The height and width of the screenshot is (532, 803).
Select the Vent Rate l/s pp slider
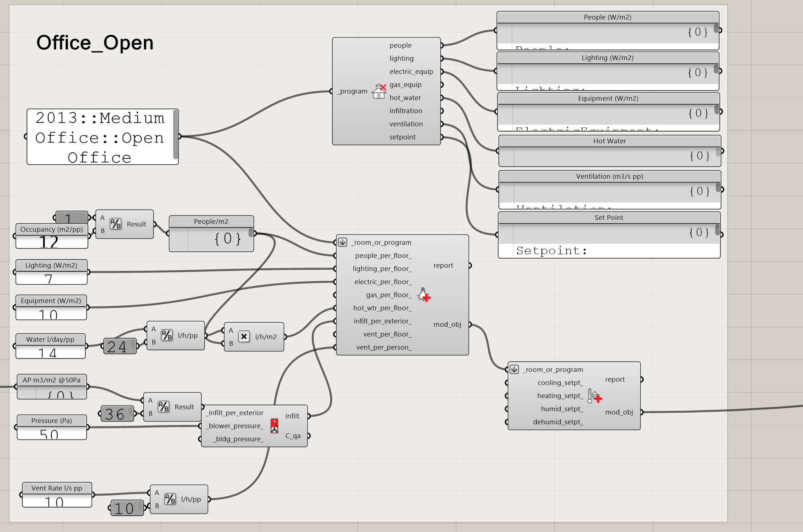coord(57,495)
